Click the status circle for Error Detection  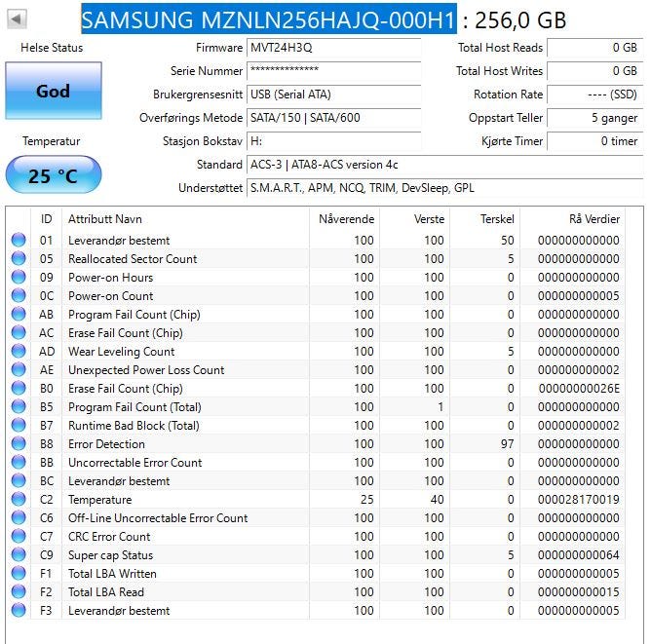click(x=19, y=443)
